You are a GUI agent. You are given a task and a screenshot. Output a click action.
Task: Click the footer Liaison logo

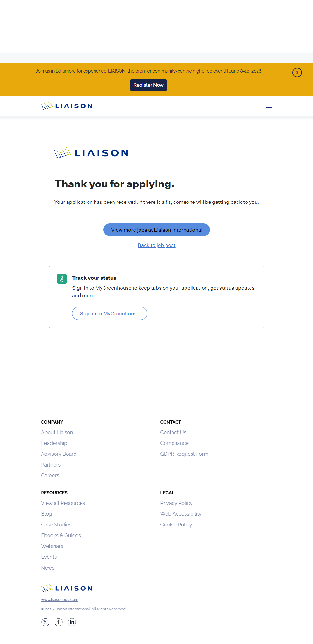pyautogui.click(x=67, y=588)
